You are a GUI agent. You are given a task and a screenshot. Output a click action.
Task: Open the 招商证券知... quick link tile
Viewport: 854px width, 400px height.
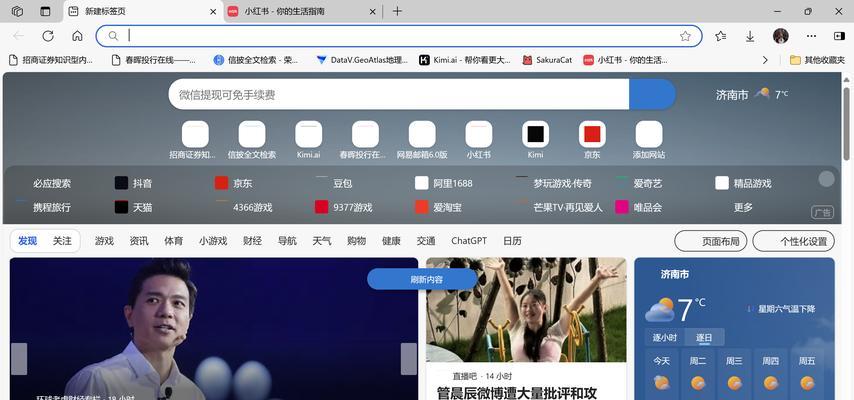[195, 140]
